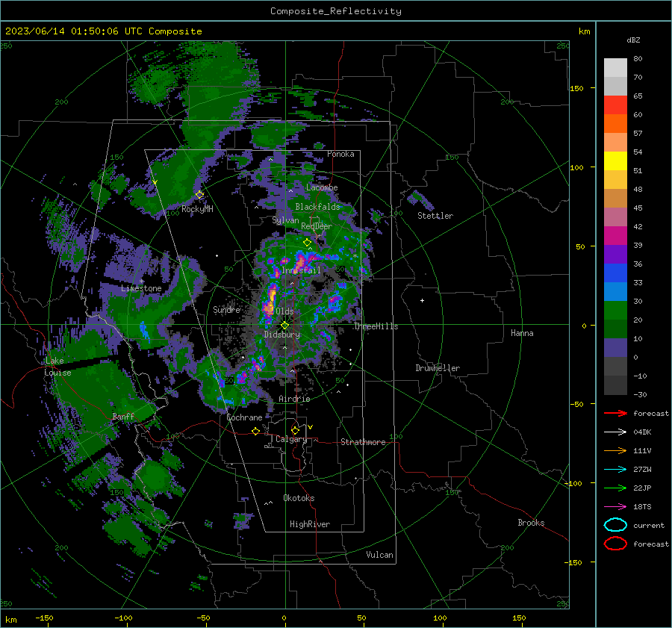672x628 pixels.
Task: Click the Airdrie city label
Action: click(294, 399)
